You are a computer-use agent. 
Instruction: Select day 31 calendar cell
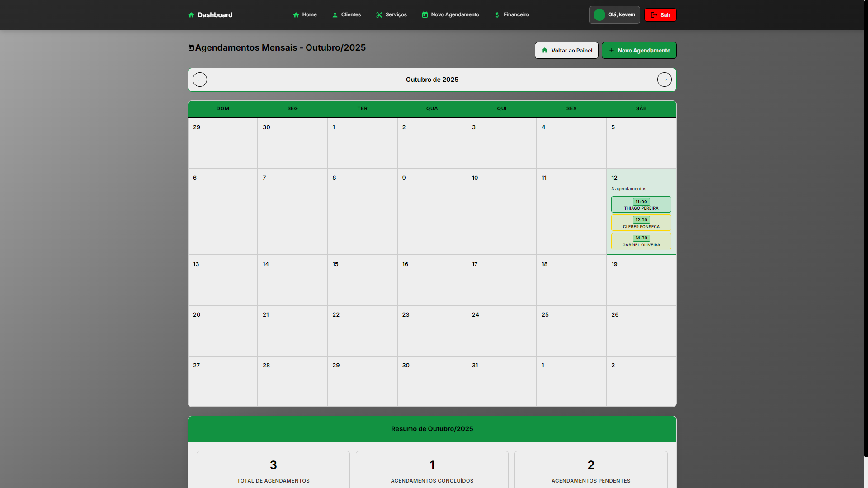(x=501, y=381)
